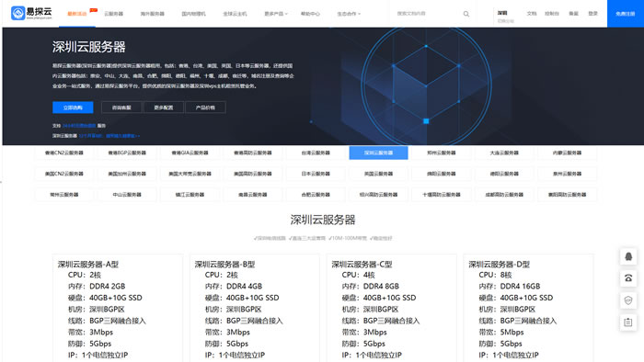Open the 云服务器 nav item
This screenshot has width=644, height=362.
click(x=114, y=14)
